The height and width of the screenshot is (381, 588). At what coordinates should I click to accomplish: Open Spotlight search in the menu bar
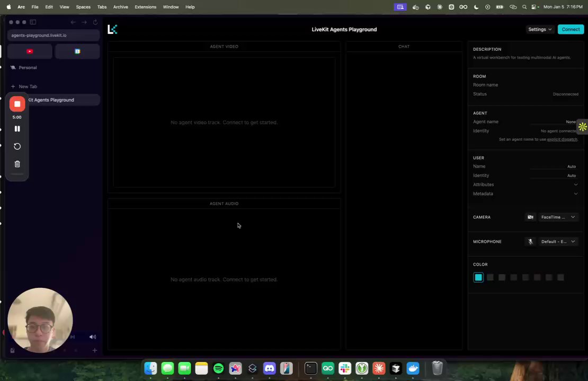point(524,7)
